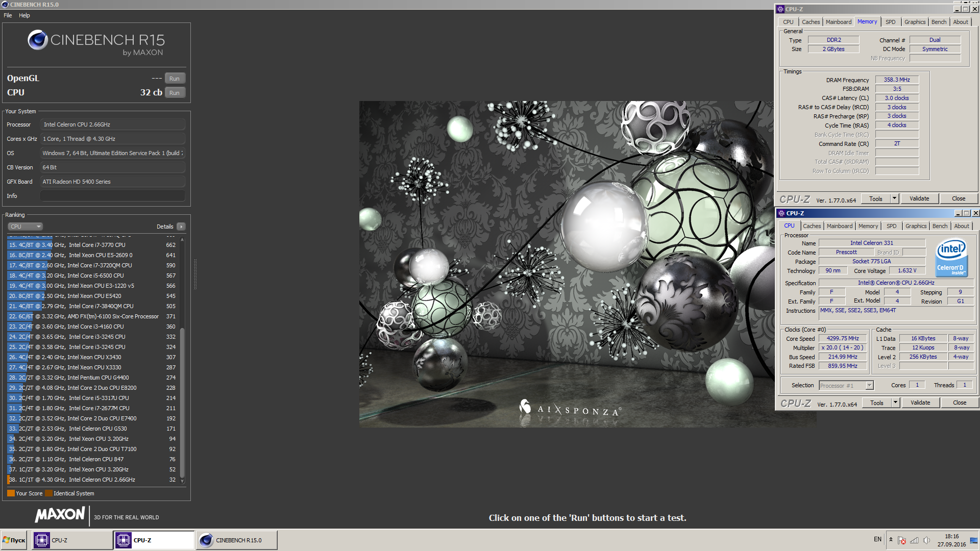This screenshot has height=551, width=980.
Task: Click Close in upper CPU-Z window
Action: click(x=959, y=198)
